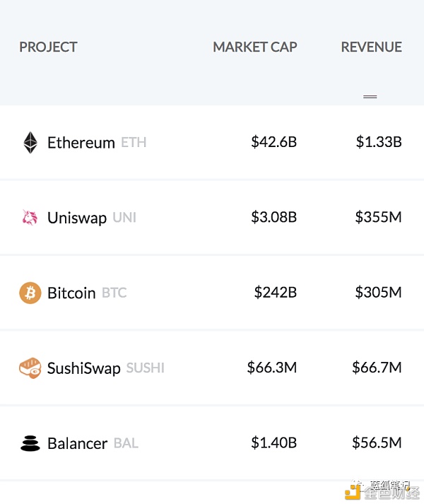
Task: Click the orange Bitcoin logo icon
Action: (x=30, y=293)
